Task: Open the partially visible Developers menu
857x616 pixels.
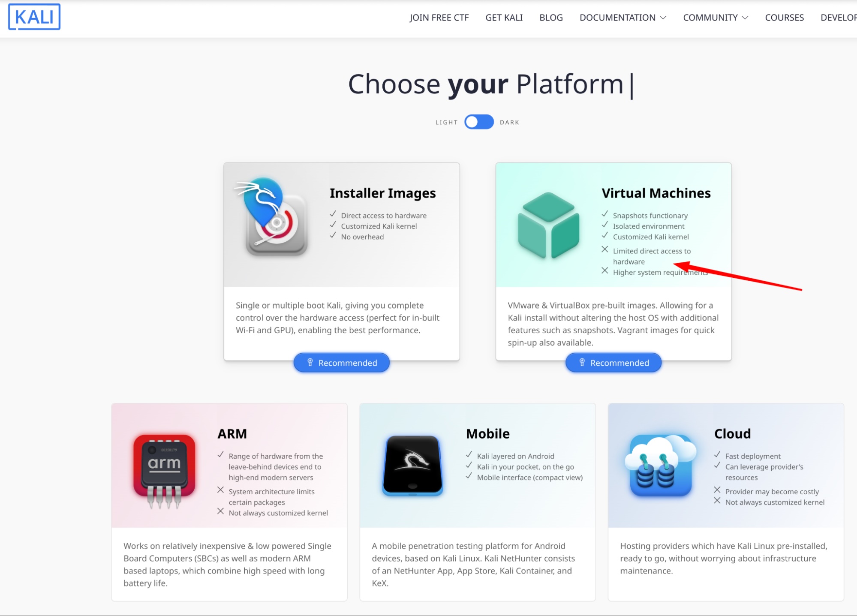Action: tap(839, 18)
